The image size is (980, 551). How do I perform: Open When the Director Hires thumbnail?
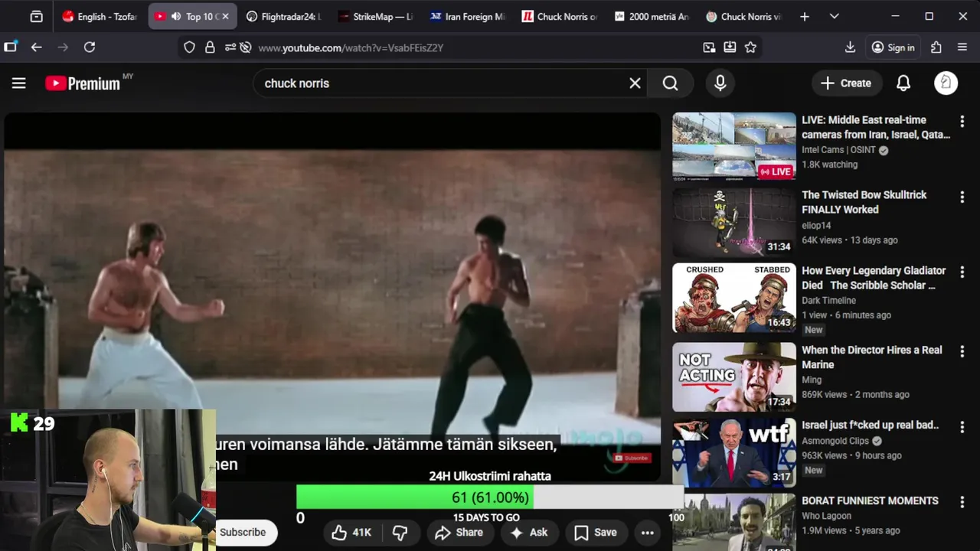tap(734, 377)
